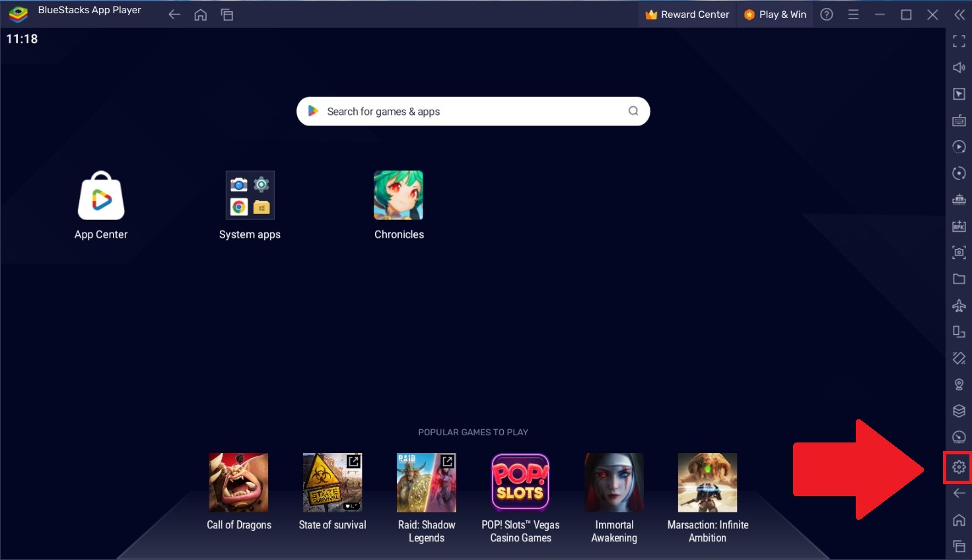
Task: Open the POP! Slots game thumbnail
Action: (x=520, y=483)
